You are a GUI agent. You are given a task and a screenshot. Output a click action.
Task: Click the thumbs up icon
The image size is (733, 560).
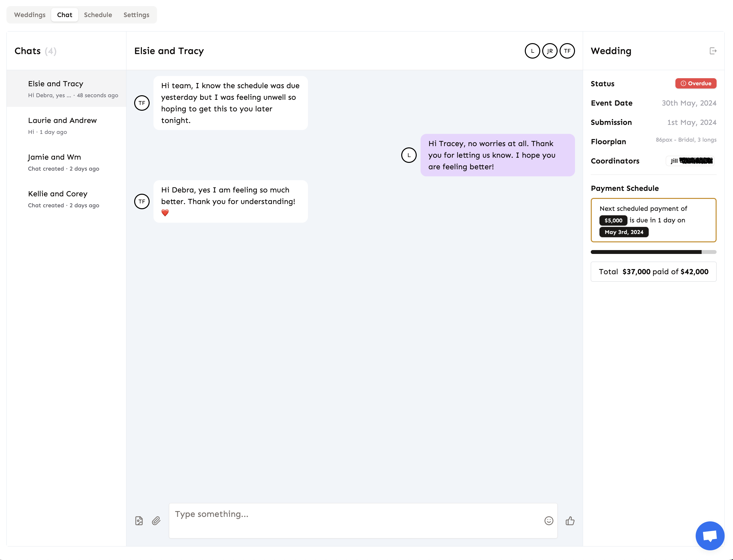click(570, 521)
